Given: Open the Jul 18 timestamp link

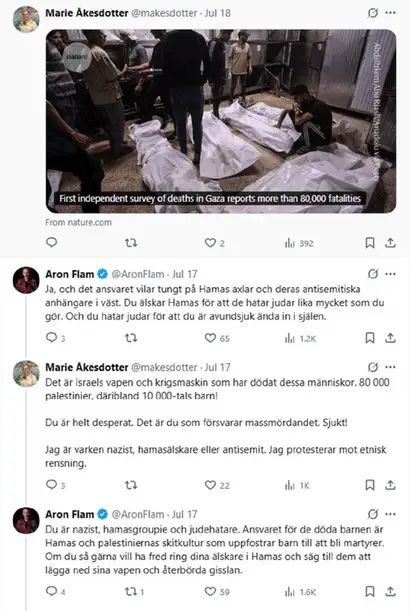Looking at the screenshot, I should (x=218, y=13).
